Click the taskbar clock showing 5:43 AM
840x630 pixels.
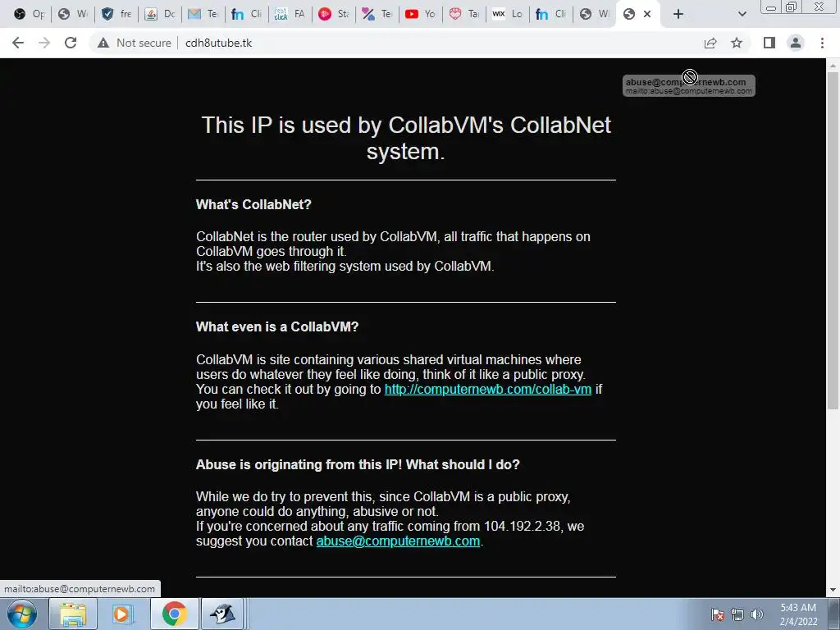coord(798,614)
